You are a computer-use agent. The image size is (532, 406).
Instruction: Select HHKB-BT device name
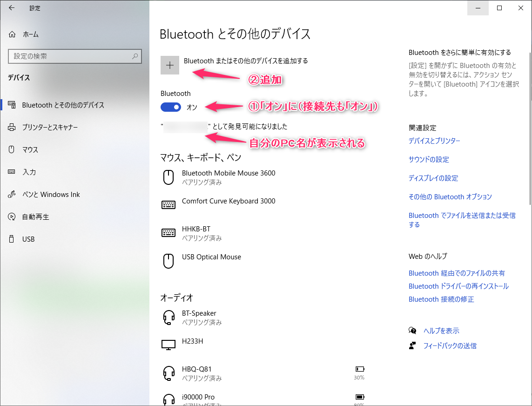196,229
